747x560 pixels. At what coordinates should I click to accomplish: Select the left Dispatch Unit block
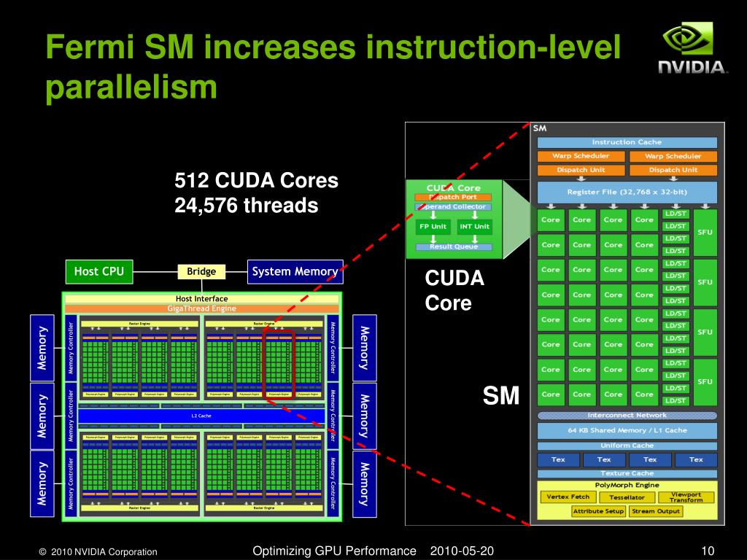tap(581, 169)
